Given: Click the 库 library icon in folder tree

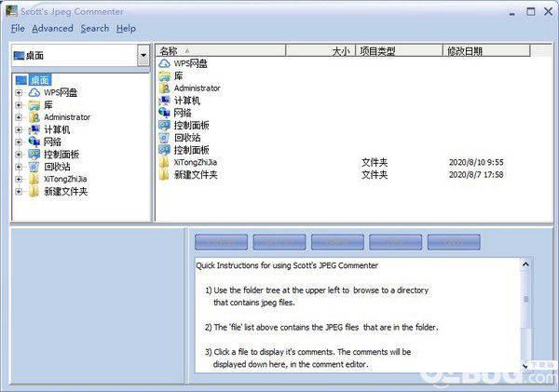Looking at the screenshot, I should (x=34, y=105).
